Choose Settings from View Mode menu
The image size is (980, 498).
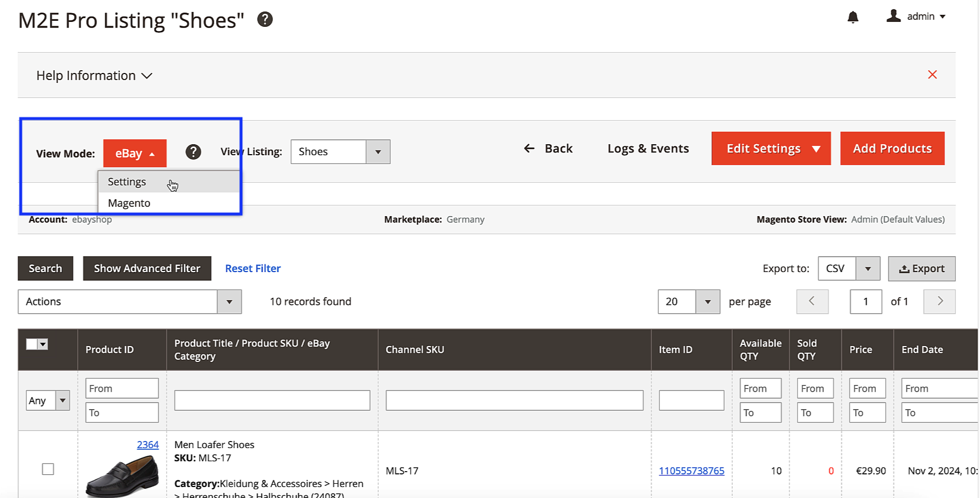pos(169,182)
